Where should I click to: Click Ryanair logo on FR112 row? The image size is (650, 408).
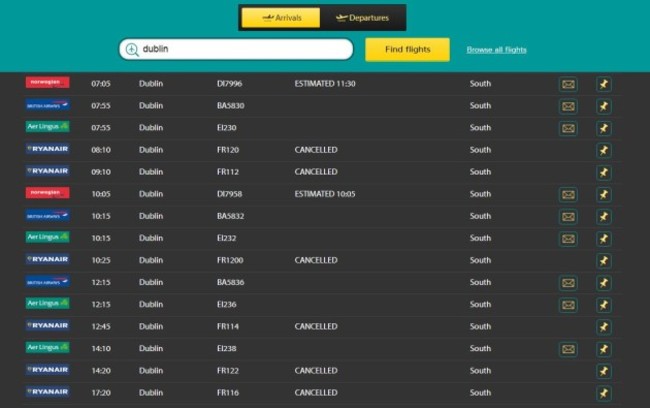pyautogui.click(x=48, y=171)
